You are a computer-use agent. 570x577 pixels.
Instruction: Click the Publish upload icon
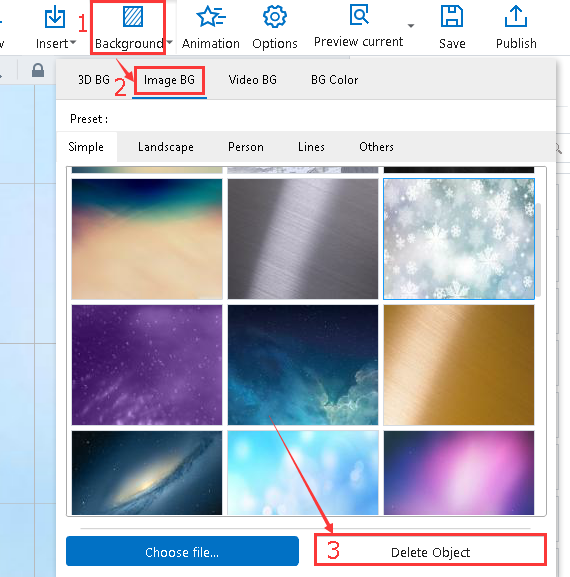coord(516,16)
